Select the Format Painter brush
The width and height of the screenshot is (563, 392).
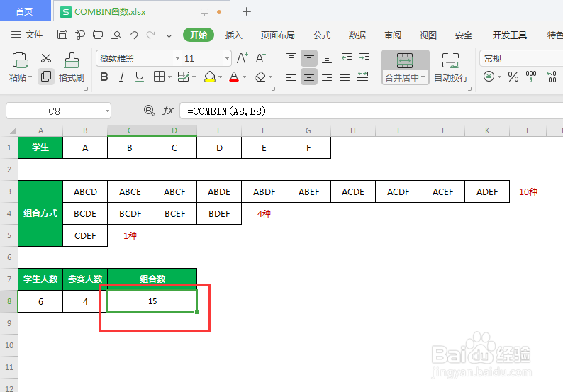click(72, 60)
